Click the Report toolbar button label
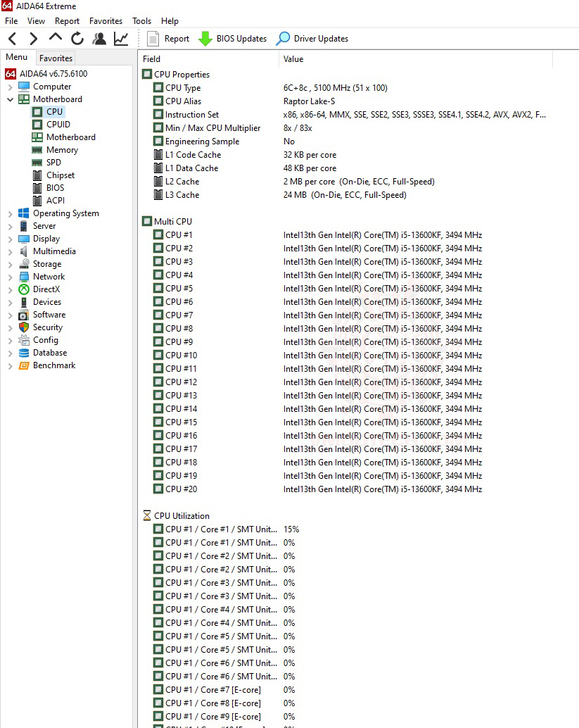Image resolution: width=579 pixels, height=728 pixels. point(177,39)
